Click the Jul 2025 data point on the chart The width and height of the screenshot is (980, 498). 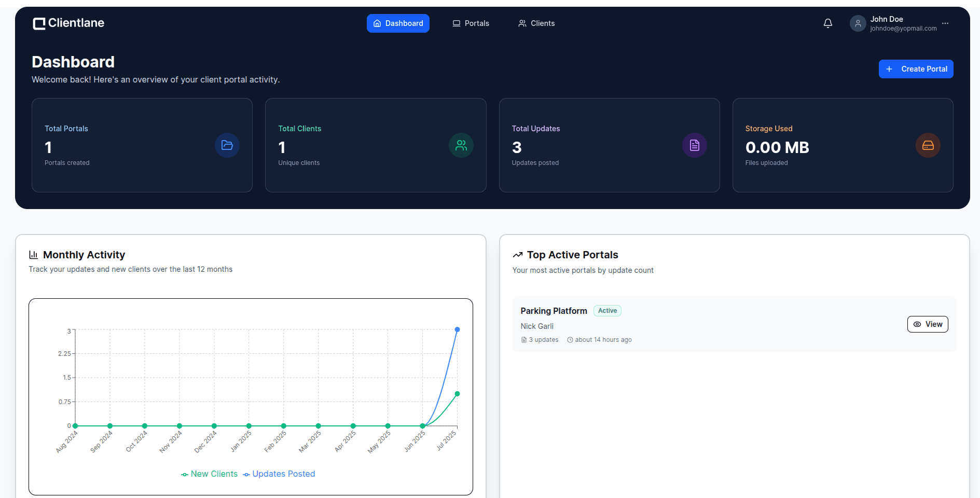[457, 329]
